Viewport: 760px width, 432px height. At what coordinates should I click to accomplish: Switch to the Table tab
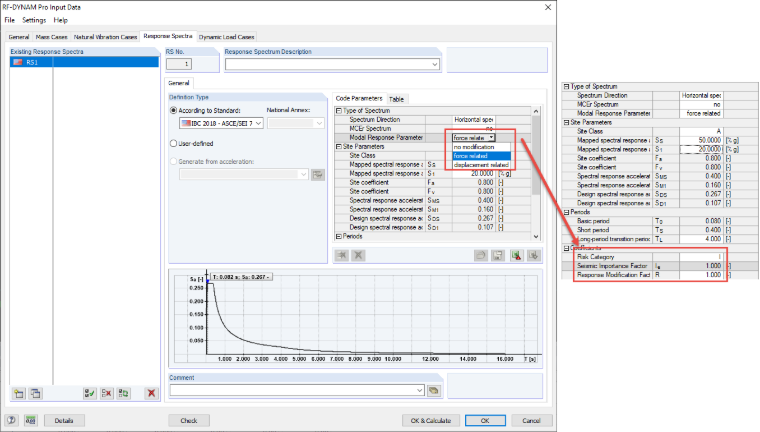pos(396,99)
